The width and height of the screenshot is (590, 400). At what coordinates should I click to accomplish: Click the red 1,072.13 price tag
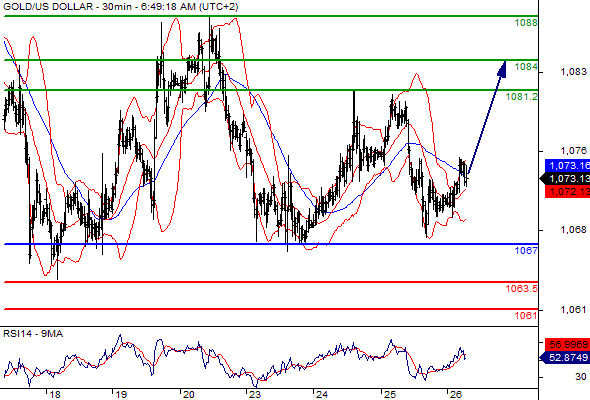tap(568, 192)
